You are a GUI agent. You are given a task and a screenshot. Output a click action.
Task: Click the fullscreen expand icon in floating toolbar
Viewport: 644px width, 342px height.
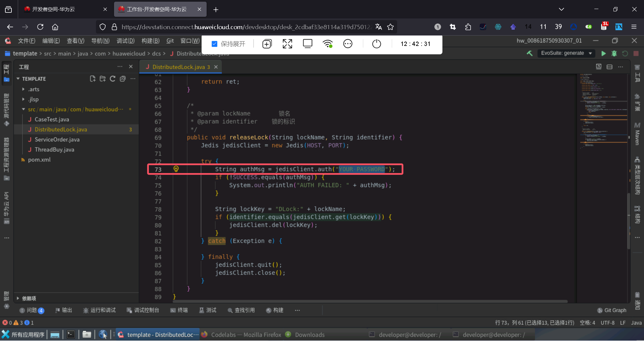click(287, 44)
